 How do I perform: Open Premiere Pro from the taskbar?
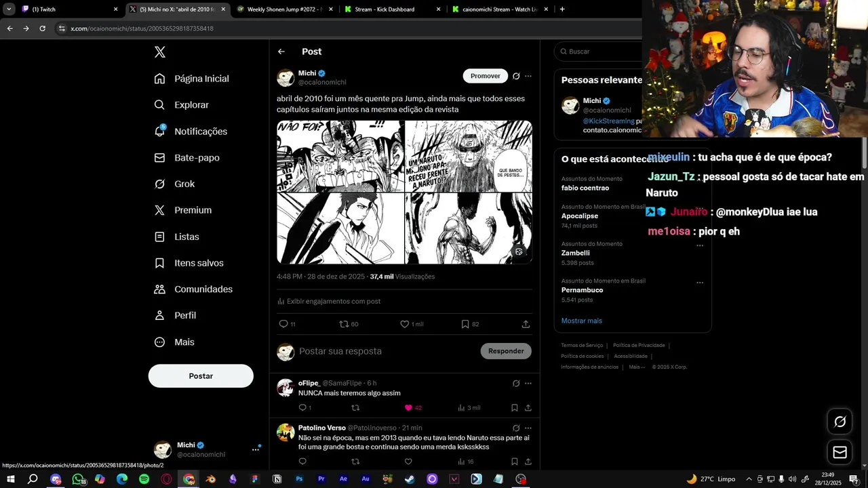pos(321,479)
